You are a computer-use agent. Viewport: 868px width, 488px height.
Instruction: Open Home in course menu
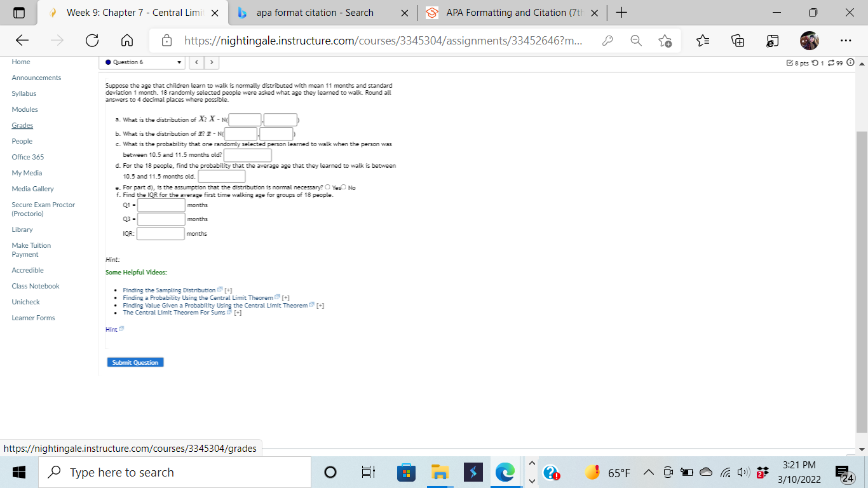21,62
